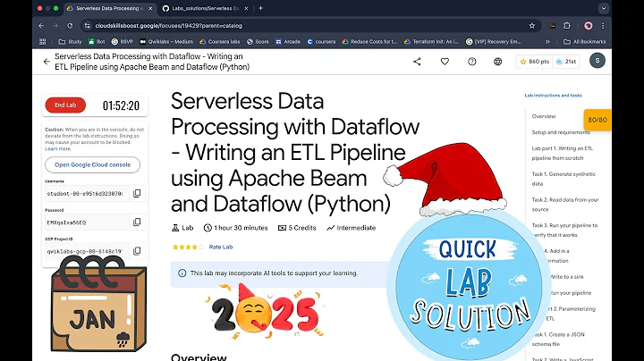Copy the GCP Project ID

[137, 251]
